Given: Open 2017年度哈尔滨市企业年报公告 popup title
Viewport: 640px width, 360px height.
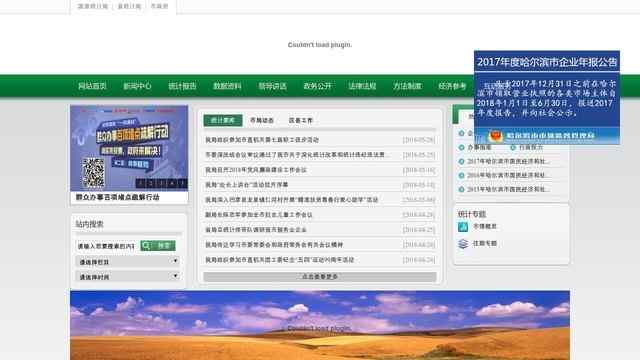Looking at the screenshot, I should (x=547, y=62).
